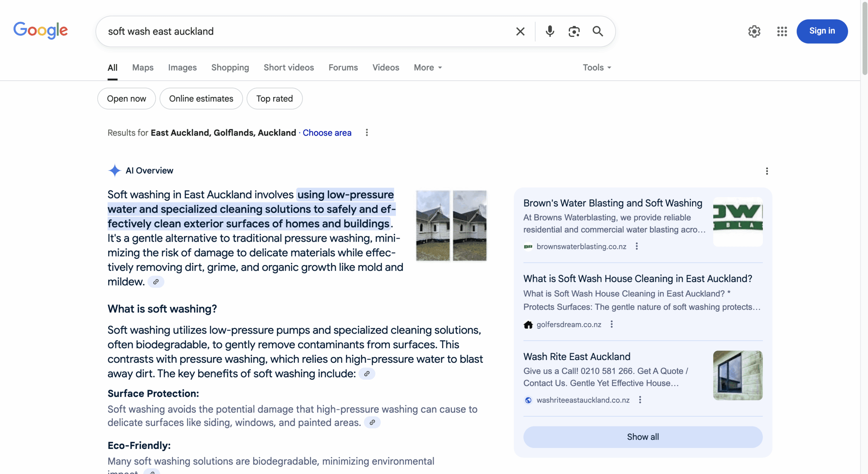The width and height of the screenshot is (868, 474).
Task: Open three-dot menu next to Choose area
Action: 367,133
